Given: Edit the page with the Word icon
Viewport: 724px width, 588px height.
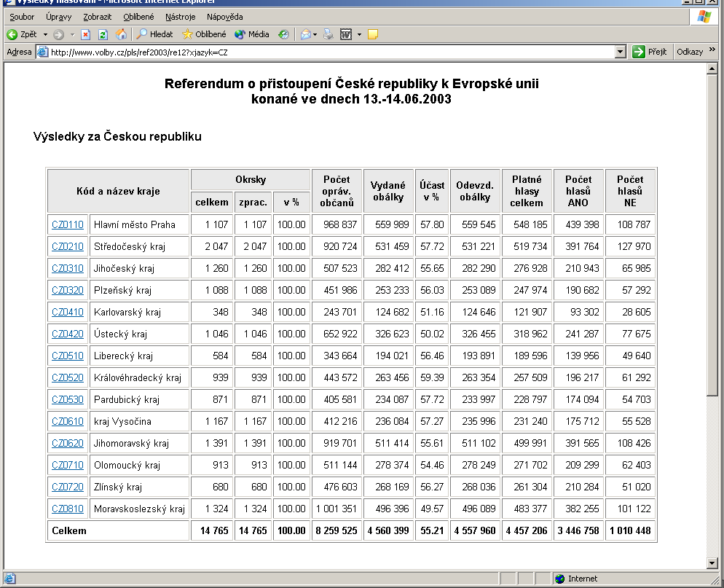Looking at the screenshot, I should (x=346, y=34).
